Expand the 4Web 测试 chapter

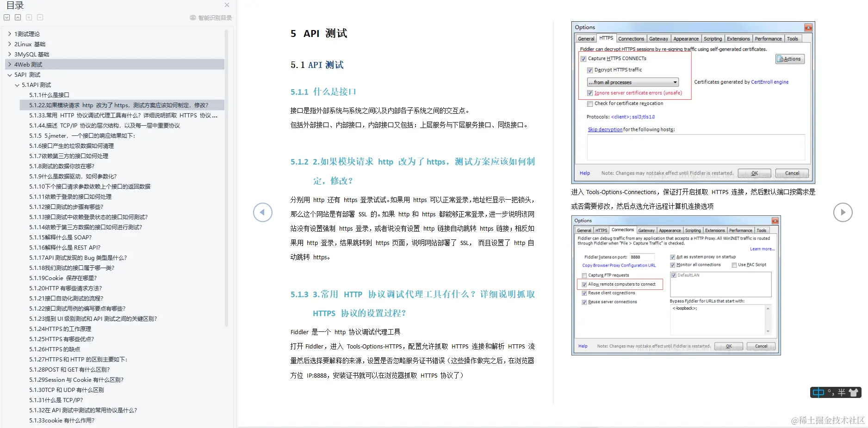point(10,64)
